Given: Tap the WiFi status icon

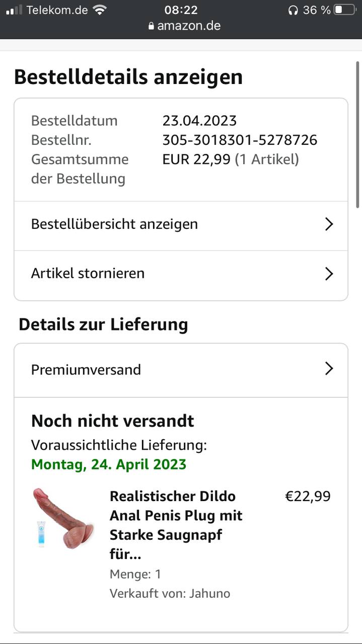Looking at the screenshot, I should [100, 10].
